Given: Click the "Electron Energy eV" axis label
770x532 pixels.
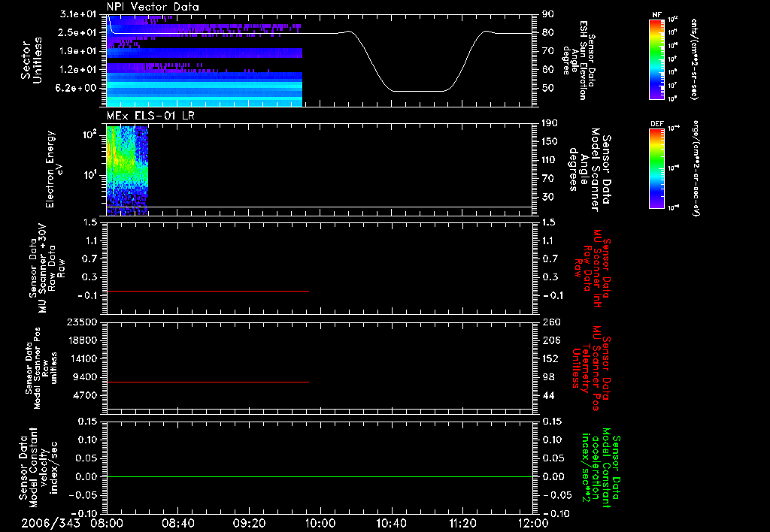Looking at the screenshot, I should [53, 169].
